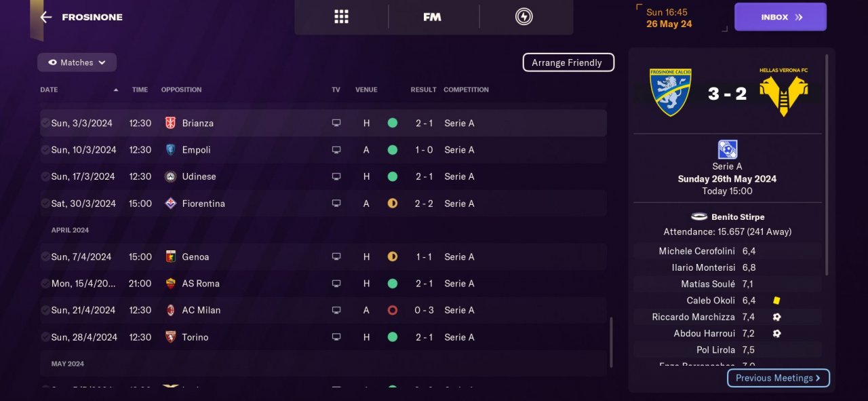This screenshot has width=868, height=401.
Task: Toggle checkmark on the Genoa match row
Action: click(45, 257)
